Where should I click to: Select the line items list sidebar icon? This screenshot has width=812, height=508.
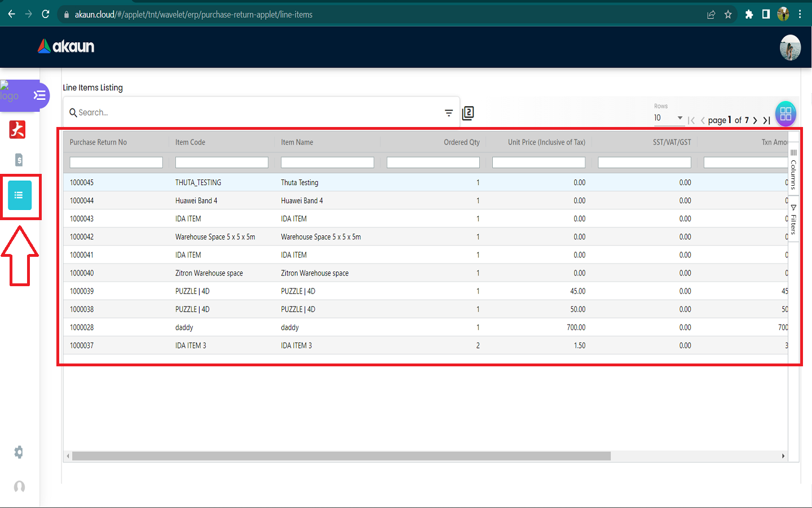(x=20, y=195)
